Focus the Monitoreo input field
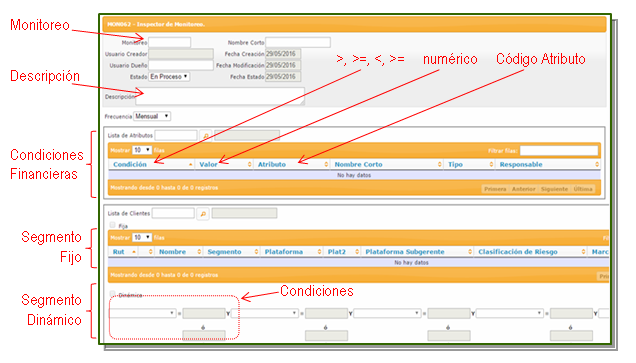The height and width of the screenshot is (363, 636). (x=170, y=42)
